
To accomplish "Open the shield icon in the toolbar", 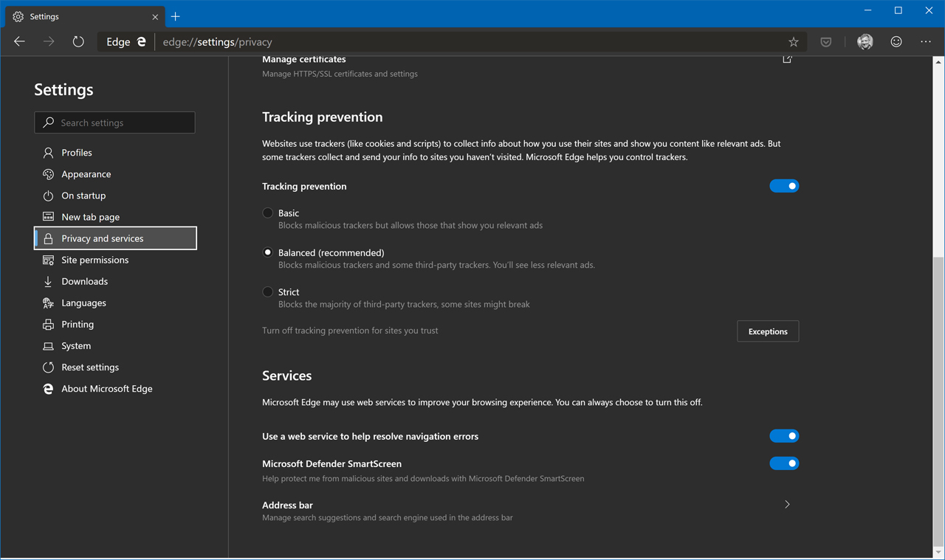I will point(826,42).
